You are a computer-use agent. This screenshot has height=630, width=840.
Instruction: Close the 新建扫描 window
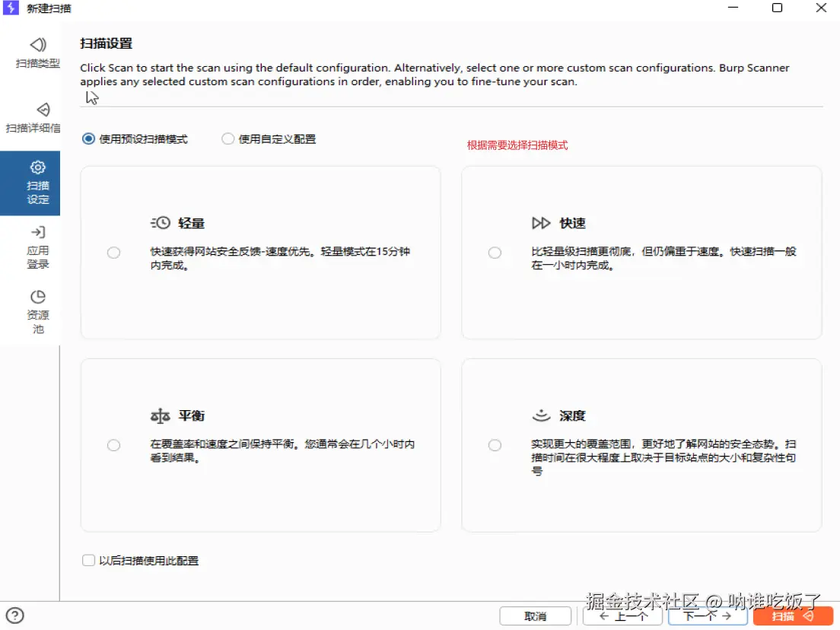pos(821,8)
